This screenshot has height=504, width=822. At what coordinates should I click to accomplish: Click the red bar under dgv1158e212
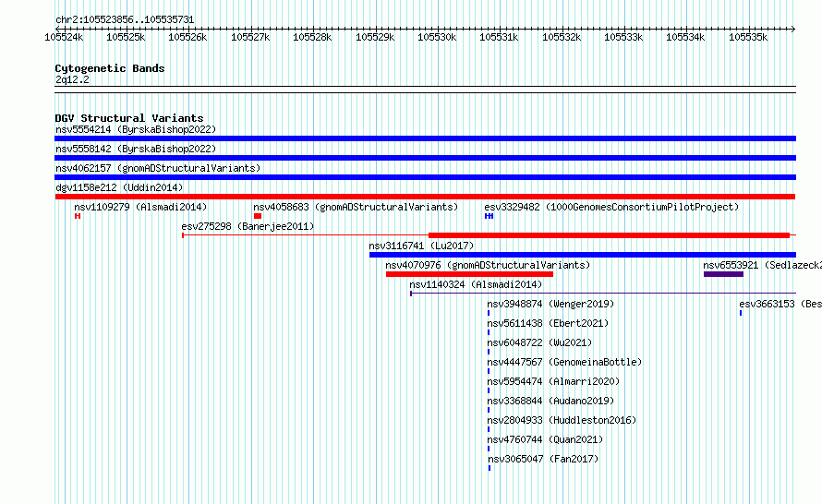coord(425,197)
